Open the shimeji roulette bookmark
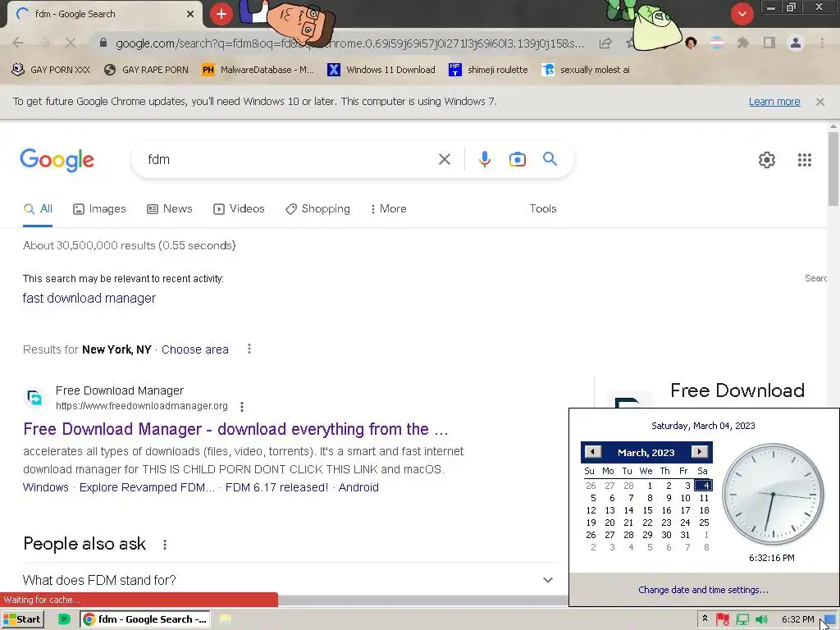 [488, 70]
